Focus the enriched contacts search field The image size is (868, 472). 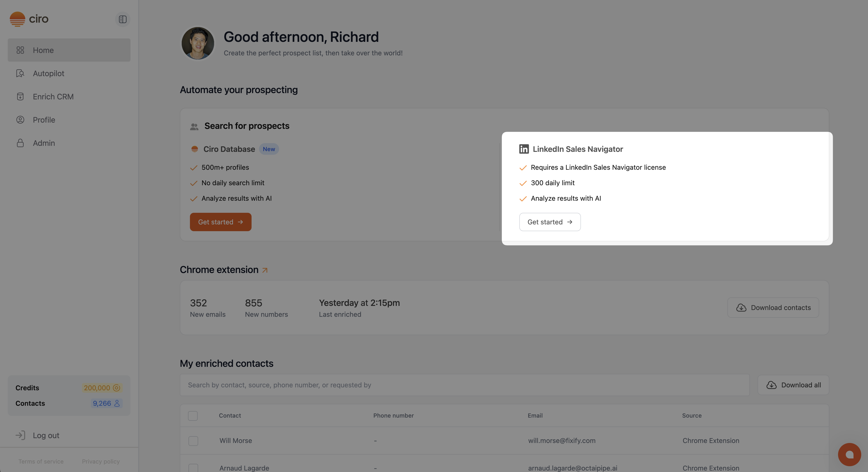click(x=464, y=385)
